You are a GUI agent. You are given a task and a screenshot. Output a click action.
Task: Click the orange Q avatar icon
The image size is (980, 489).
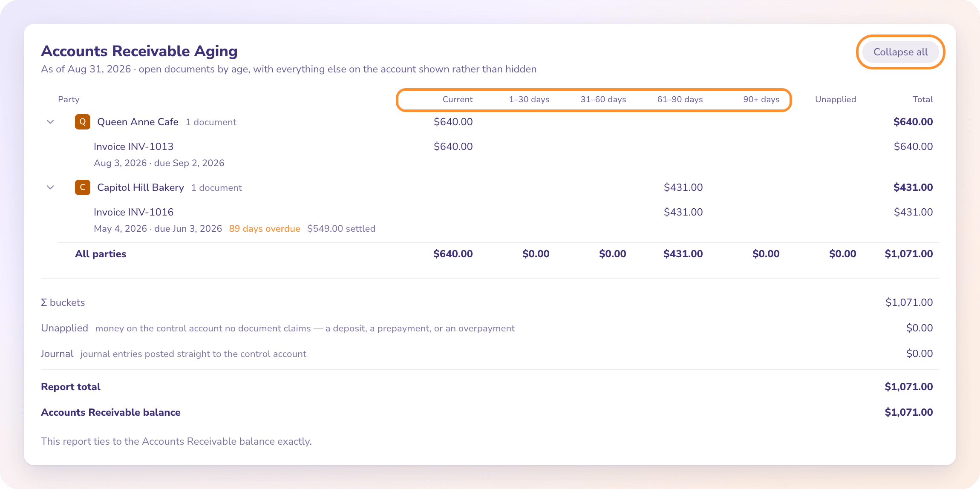pyautogui.click(x=83, y=122)
